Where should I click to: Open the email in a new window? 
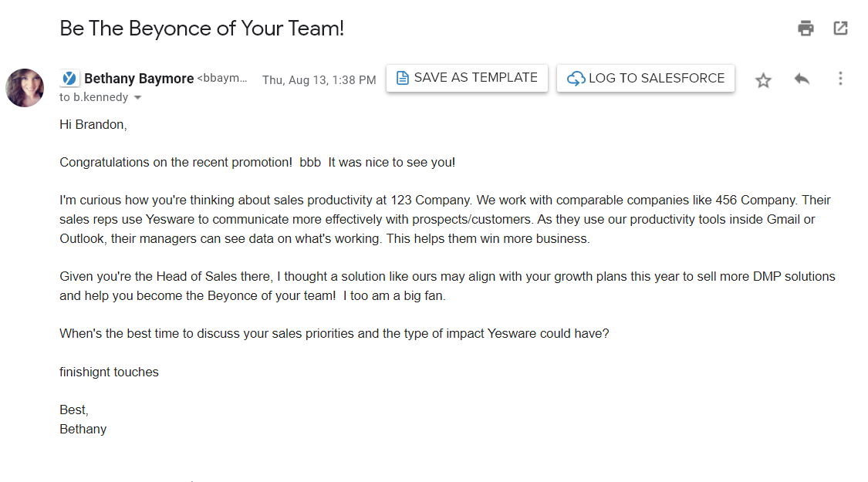click(840, 29)
